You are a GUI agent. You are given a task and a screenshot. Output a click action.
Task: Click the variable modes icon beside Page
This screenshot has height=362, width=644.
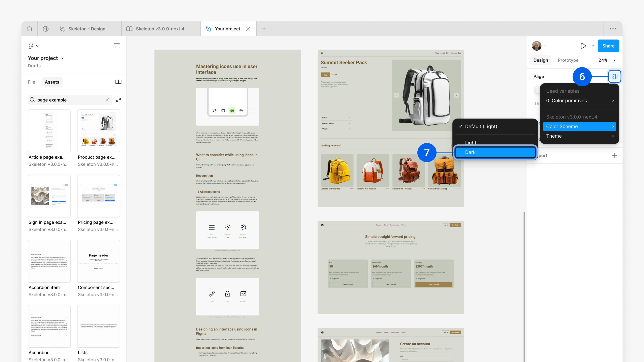[x=614, y=76]
